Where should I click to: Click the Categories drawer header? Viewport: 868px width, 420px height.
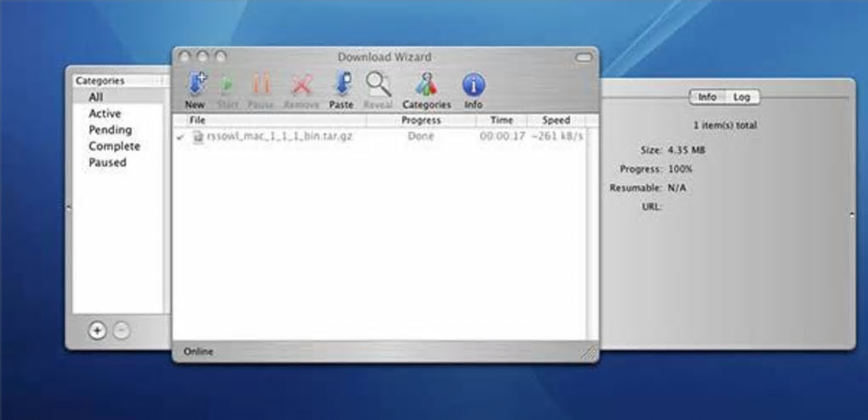pos(118,81)
